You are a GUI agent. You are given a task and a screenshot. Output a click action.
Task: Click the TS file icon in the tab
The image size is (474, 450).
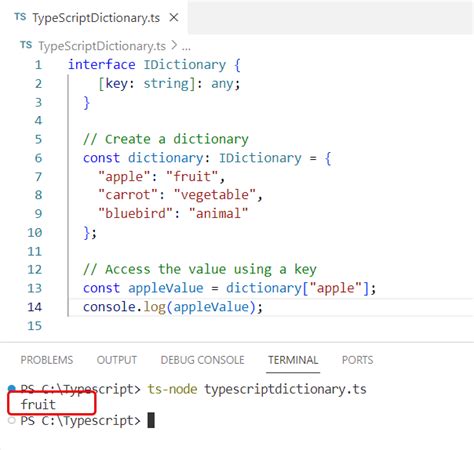(x=20, y=17)
